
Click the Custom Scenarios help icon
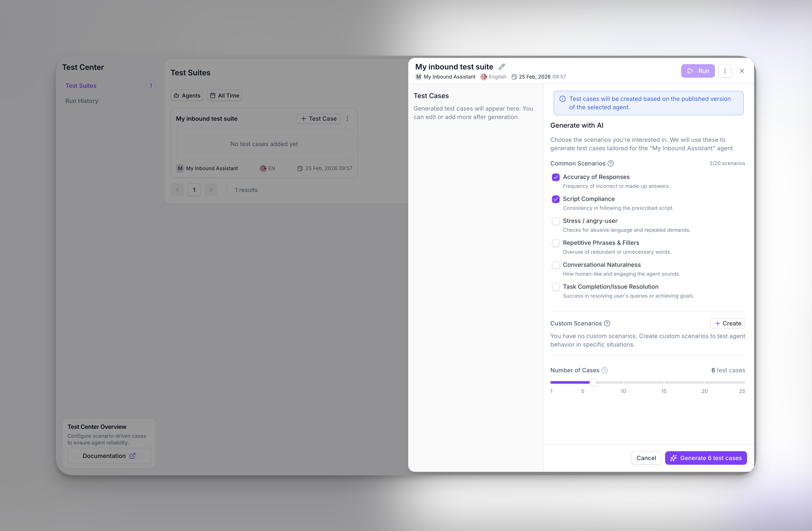pos(607,323)
